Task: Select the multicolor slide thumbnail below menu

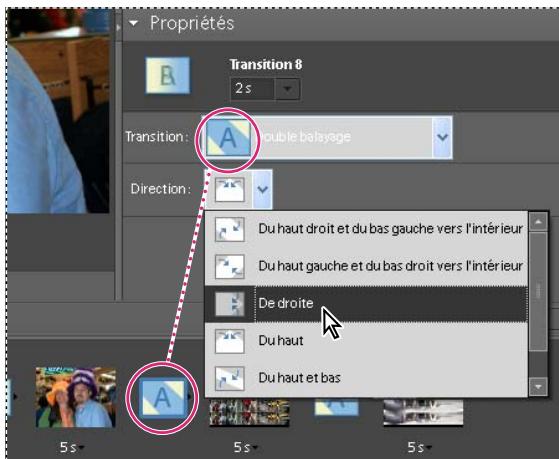Action: (x=250, y=412)
